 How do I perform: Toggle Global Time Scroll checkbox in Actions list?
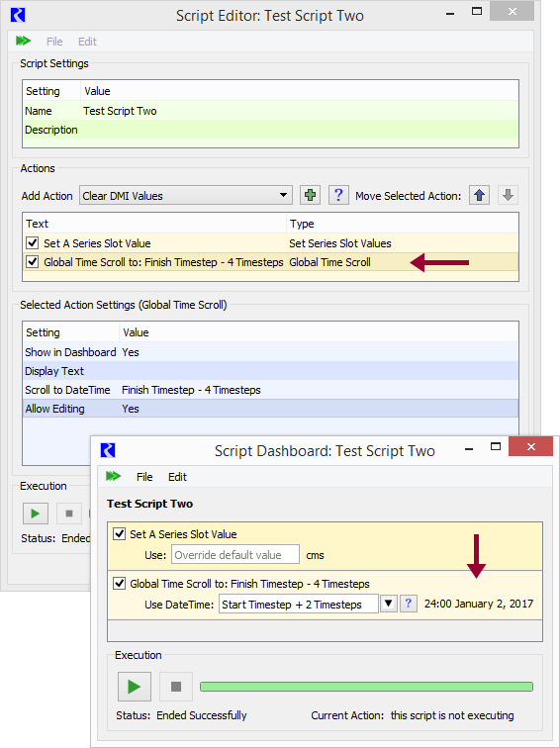32,262
